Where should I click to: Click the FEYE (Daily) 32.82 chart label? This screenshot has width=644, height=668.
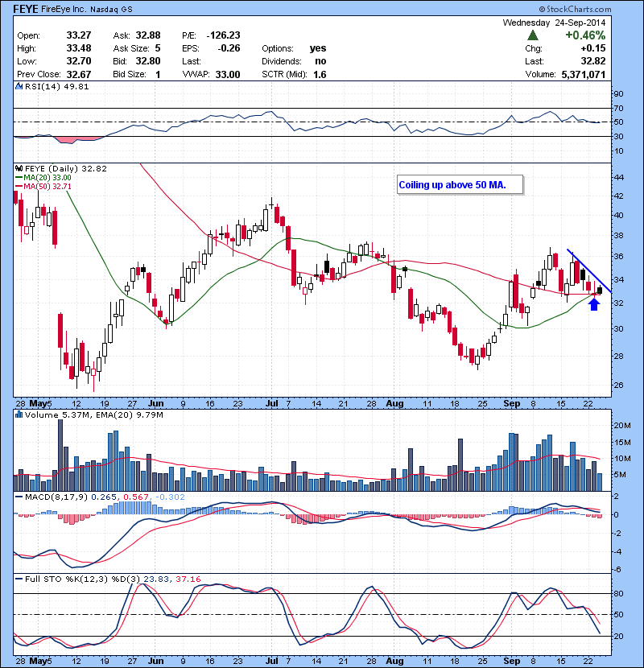pos(66,169)
